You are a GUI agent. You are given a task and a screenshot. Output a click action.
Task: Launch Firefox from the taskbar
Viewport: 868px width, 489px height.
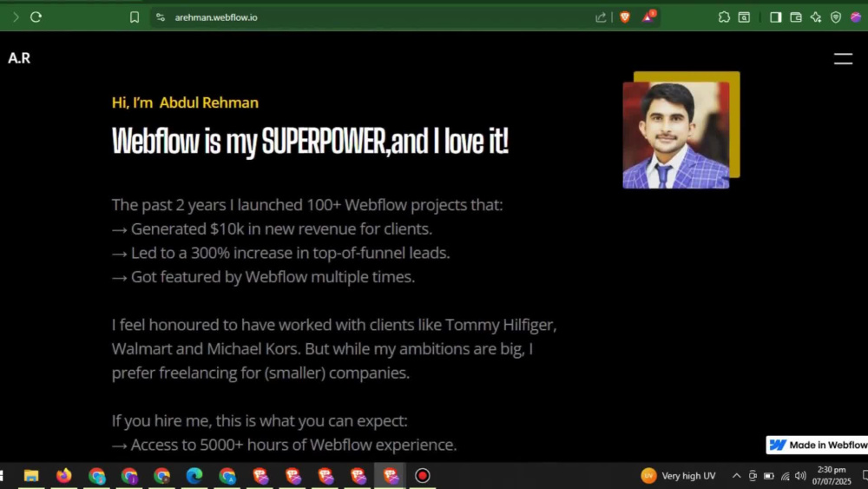pos(63,476)
